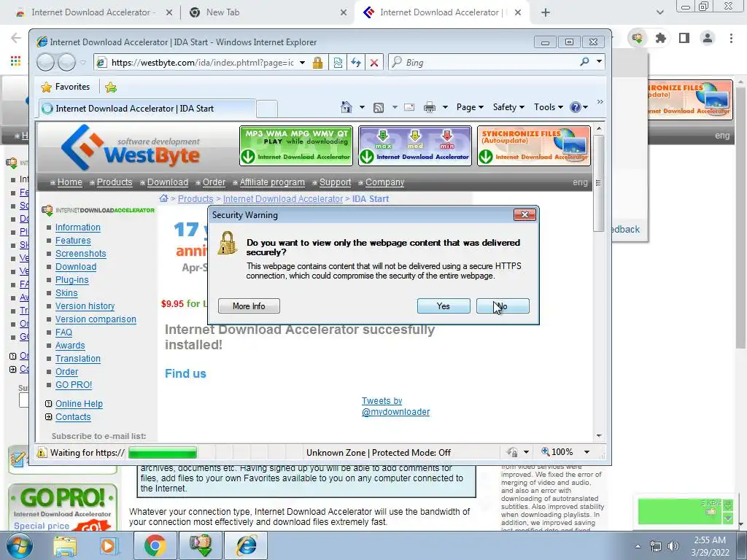
Task: Click Internet Download Accelerator icon in taskbar
Action: [x=200, y=545]
